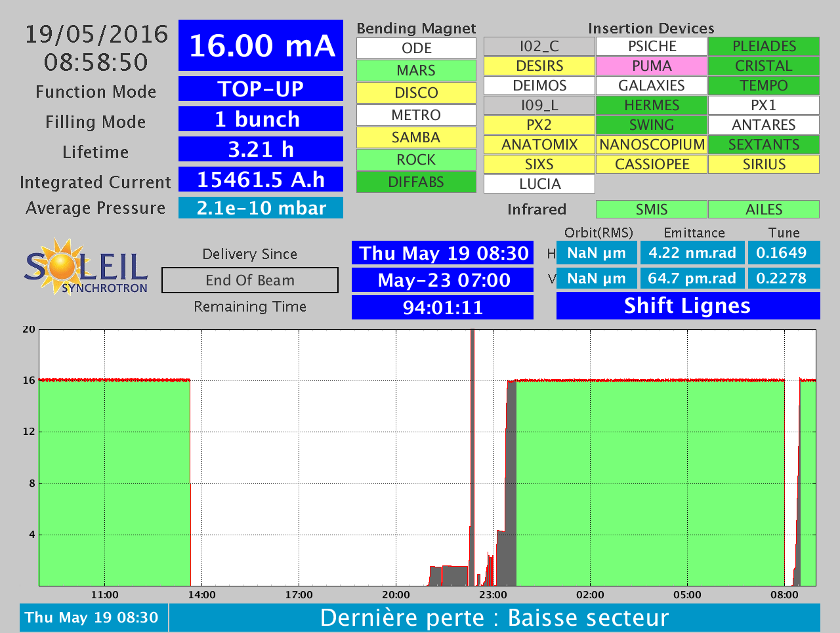Click the May-23 07:00 end of beam value
Screen dimensions: 840x633
click(443, 280)
